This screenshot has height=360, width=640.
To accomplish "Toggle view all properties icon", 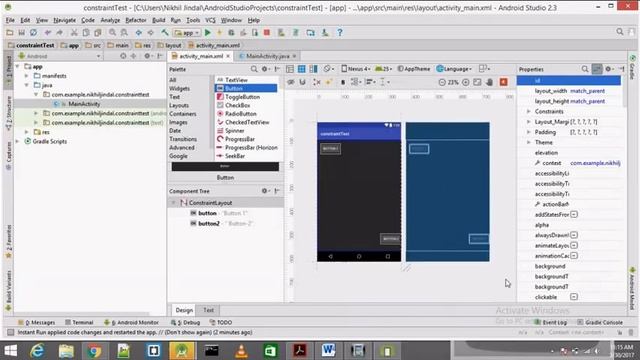I will tap(597, 69).
